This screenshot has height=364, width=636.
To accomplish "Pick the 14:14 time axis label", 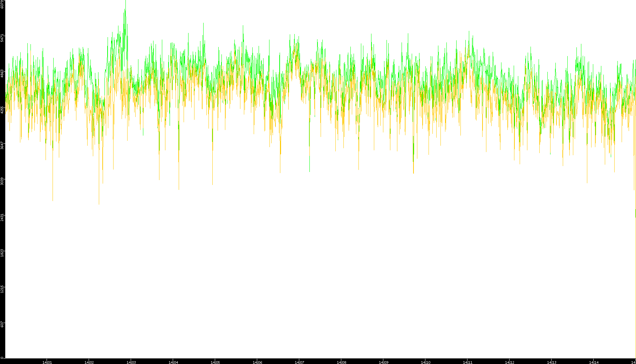I will pyautogui.click(x=594, y=362).
